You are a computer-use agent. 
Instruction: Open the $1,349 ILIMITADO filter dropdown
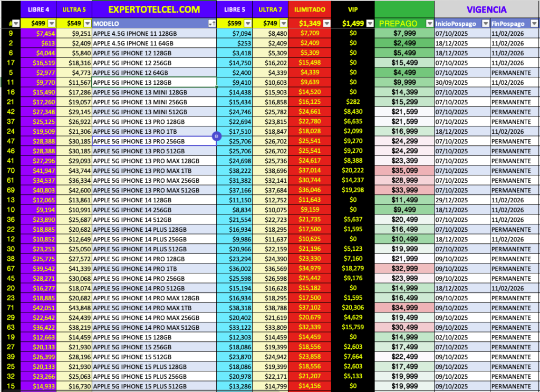(325, 24)
